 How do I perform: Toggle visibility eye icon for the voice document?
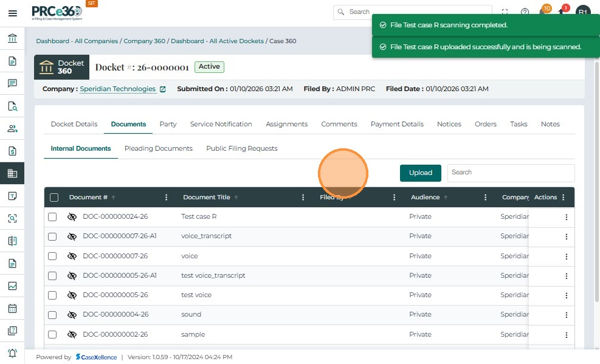(x=72, y=256)
